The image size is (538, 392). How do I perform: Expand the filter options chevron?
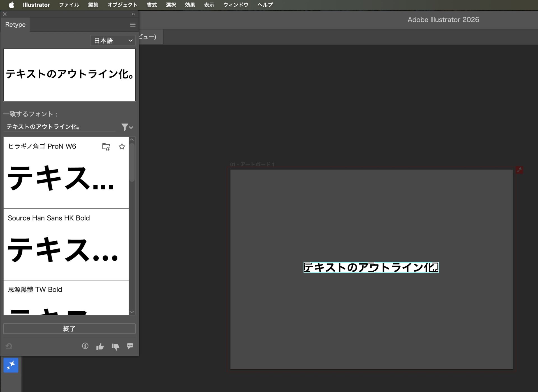[x=131, y=128]
